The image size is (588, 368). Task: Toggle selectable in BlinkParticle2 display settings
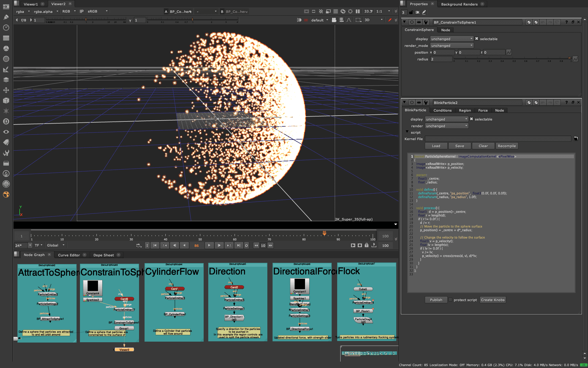(472, 119)
